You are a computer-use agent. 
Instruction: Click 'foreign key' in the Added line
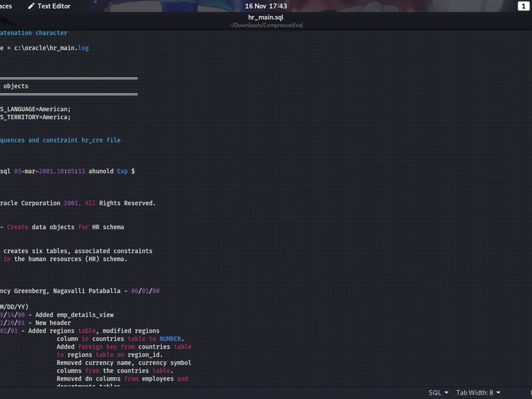[97, 347]
